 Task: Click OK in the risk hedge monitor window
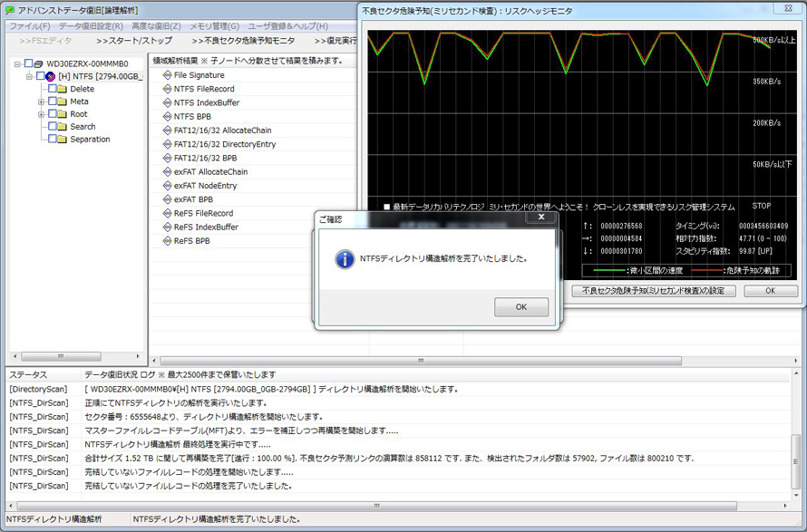click(x=771, y=291)
